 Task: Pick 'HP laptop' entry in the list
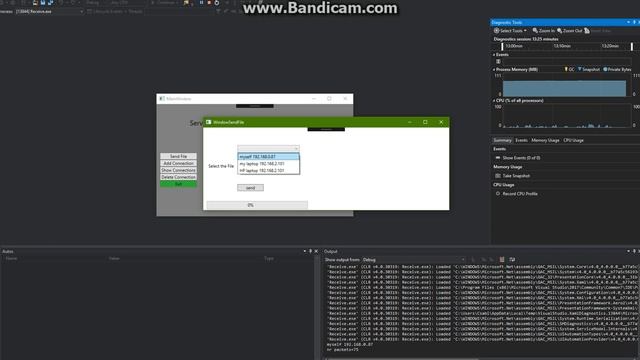tap(269, 170)
